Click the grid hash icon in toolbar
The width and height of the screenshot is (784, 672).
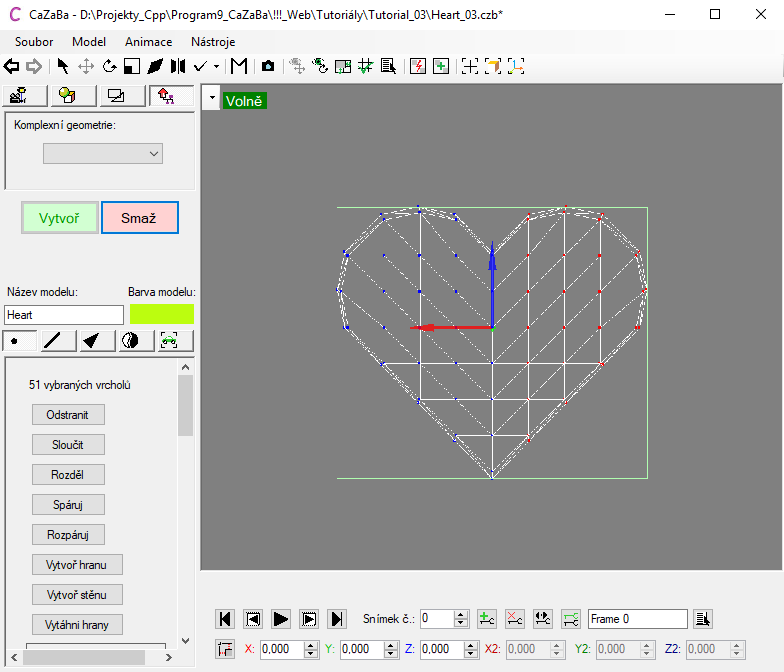point(365,66)
